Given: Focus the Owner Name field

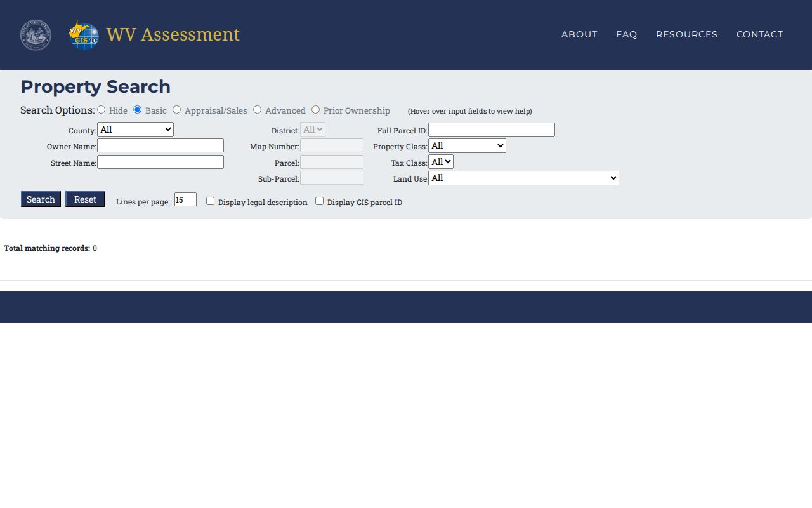Looking at the screenshot, I should point(160,145).
